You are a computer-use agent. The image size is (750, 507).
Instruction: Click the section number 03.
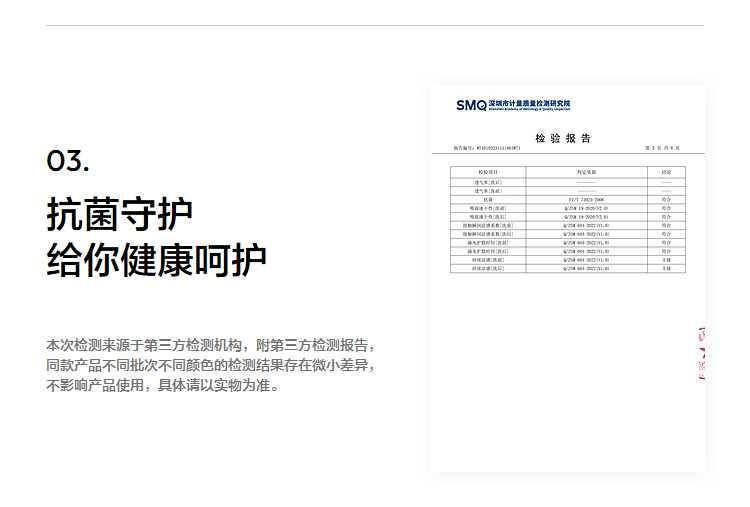68,161
